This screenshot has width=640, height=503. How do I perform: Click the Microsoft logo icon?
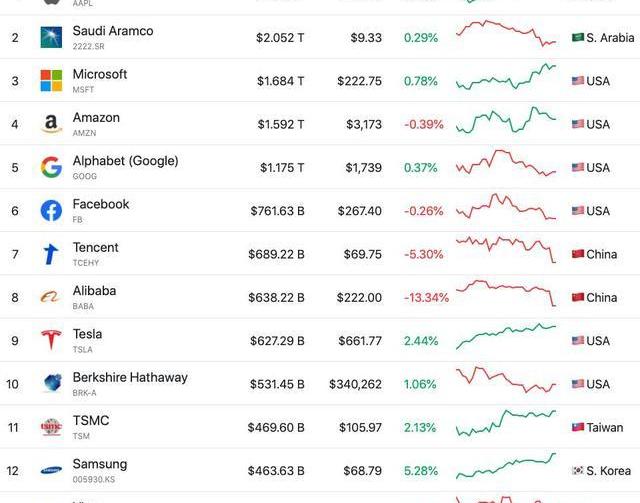click(x=51, y=81)
